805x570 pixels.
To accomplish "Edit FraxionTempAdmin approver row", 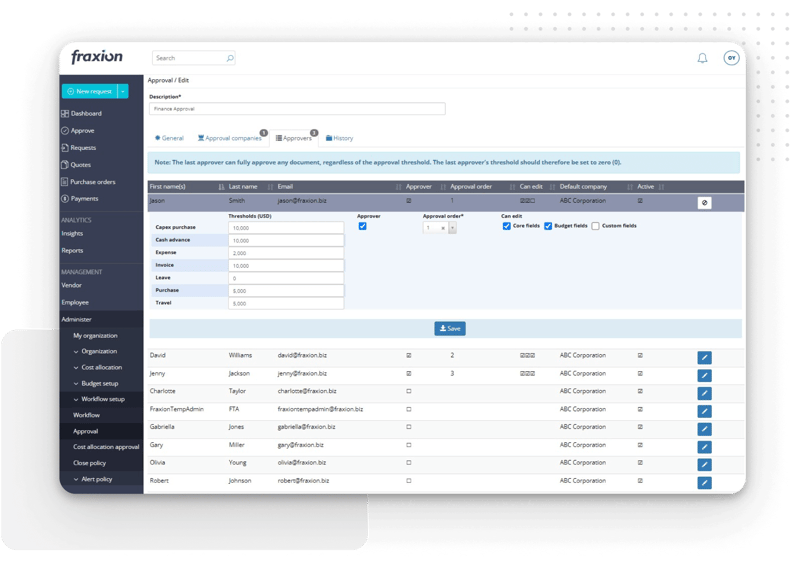I will [x=704, y=411].
